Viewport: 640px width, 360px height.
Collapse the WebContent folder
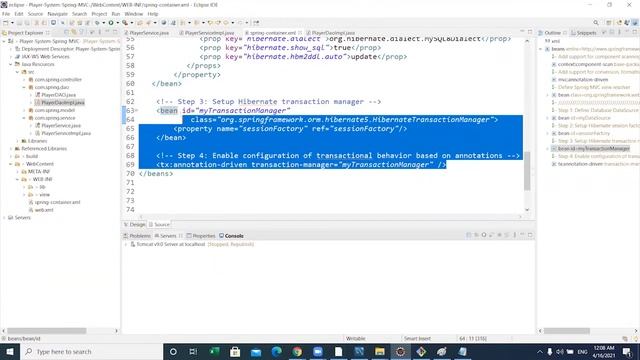pos(11,164)
